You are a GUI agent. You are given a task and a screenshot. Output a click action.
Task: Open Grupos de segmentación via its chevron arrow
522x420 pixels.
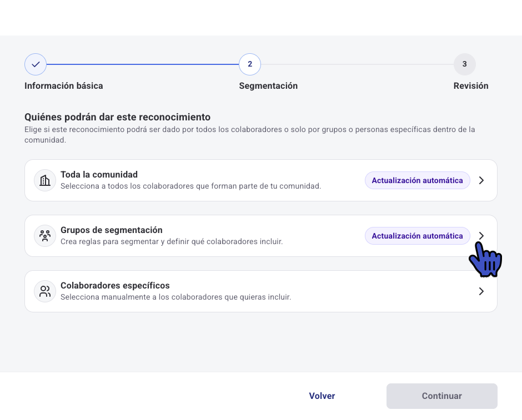point(481,236)
